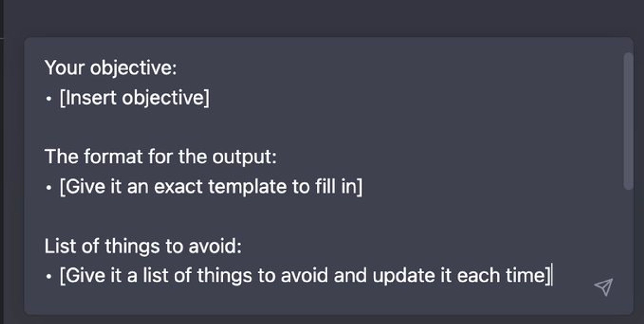This screenshot has height=324, width=644.
Task: Click the blank line below '[Insert objective]'
Action: [x=322, y=127]
